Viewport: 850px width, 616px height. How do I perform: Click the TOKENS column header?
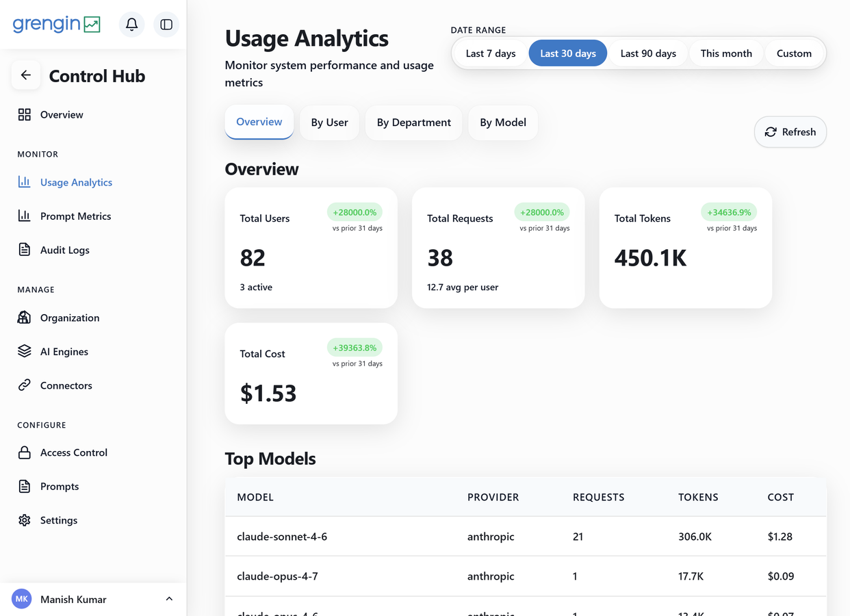pyautogui.click(x=698, y=497)
